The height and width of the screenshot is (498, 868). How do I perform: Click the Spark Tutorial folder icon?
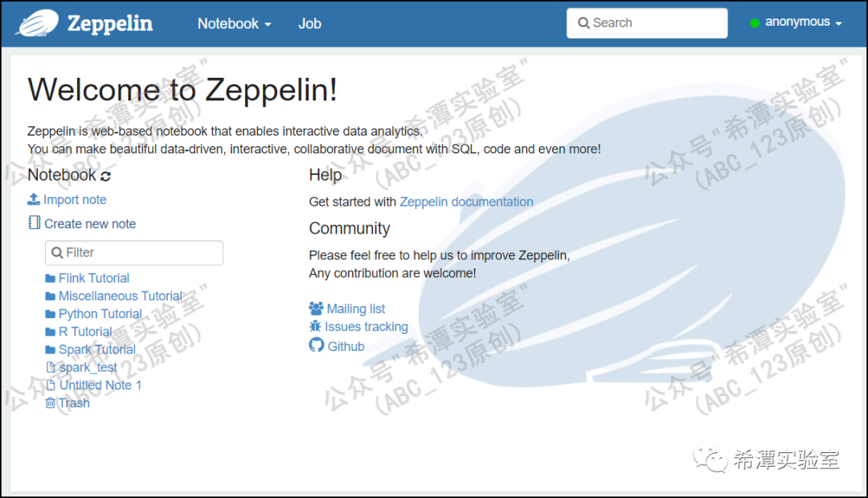51,349
